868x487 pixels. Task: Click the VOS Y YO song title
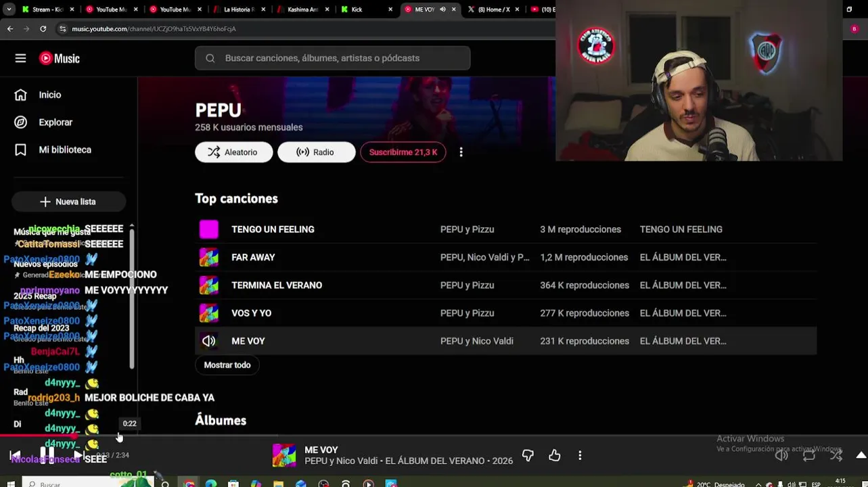252,313
